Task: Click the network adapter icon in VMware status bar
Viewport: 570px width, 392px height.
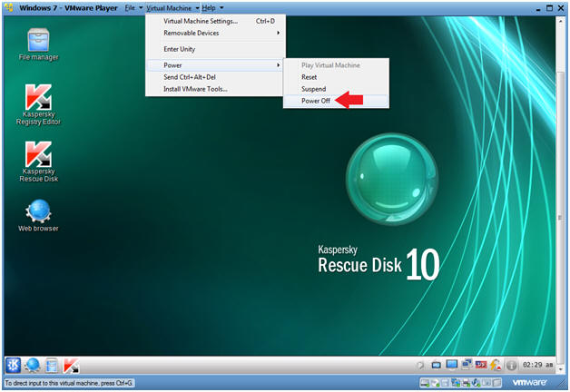Action: click(x=456, y=383)
